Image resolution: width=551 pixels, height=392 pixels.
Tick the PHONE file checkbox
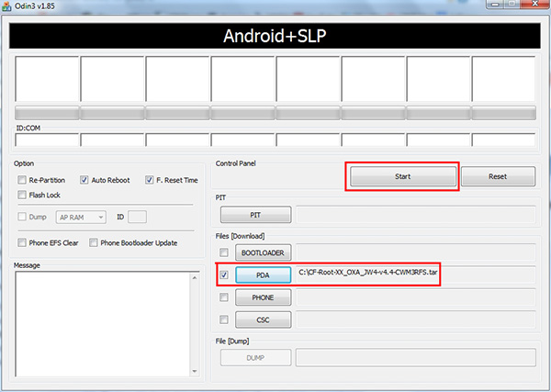[224, 297]
